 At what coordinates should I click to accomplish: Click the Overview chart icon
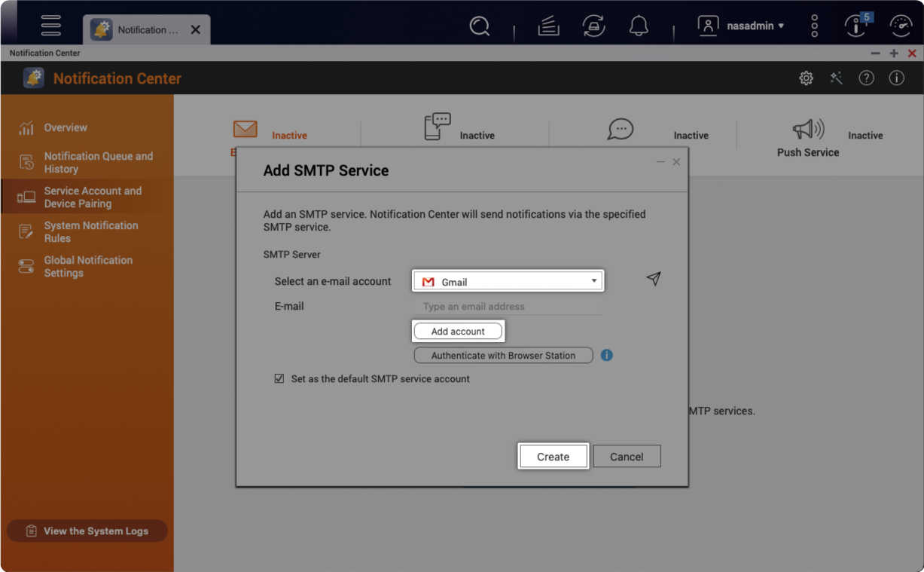pos(26,128)
